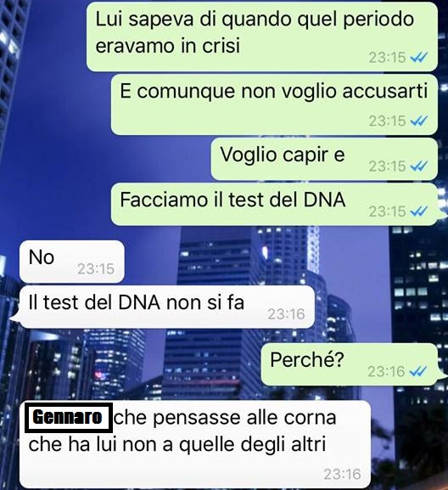Click blue read checkmarks on 'Perché?' message
Image resolution: width=448 pixels, height=490 pixels.
[418, 372]
